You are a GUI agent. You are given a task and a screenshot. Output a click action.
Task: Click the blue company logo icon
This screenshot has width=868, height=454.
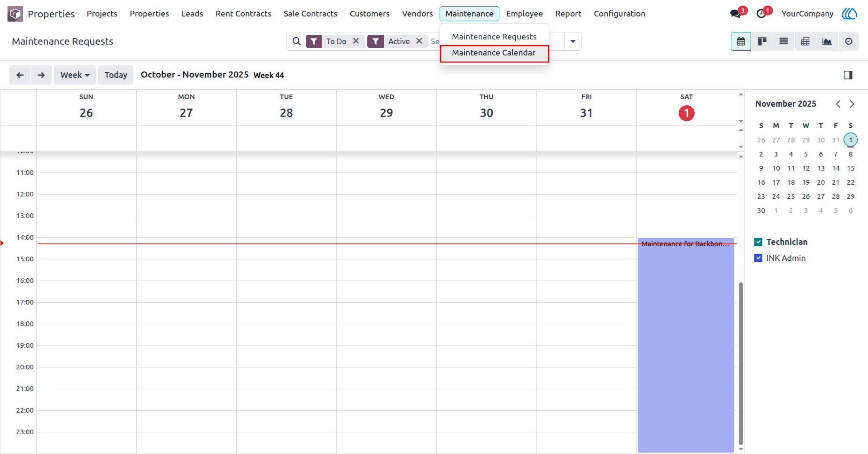coord(849,14)
